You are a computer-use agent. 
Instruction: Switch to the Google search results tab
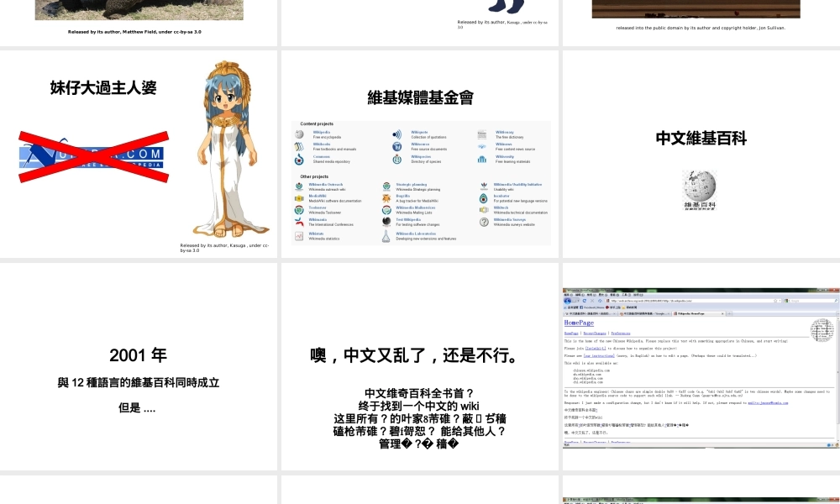[x=644, y=313]
